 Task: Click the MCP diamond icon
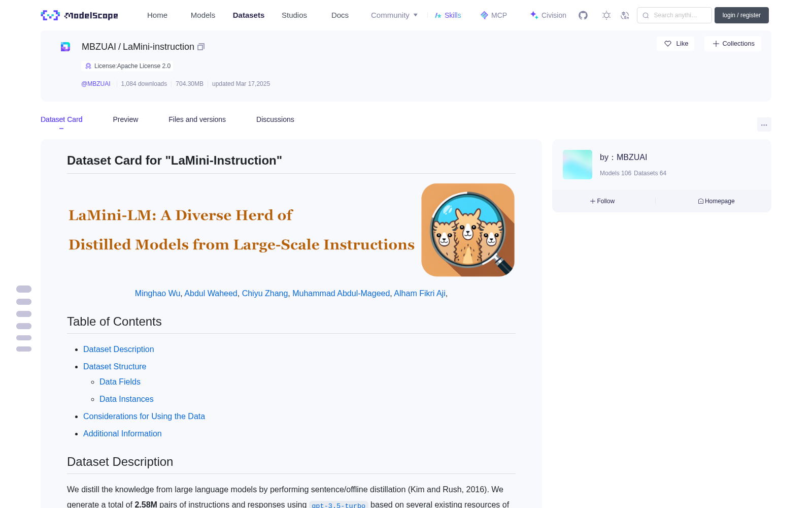pos(484,15)
